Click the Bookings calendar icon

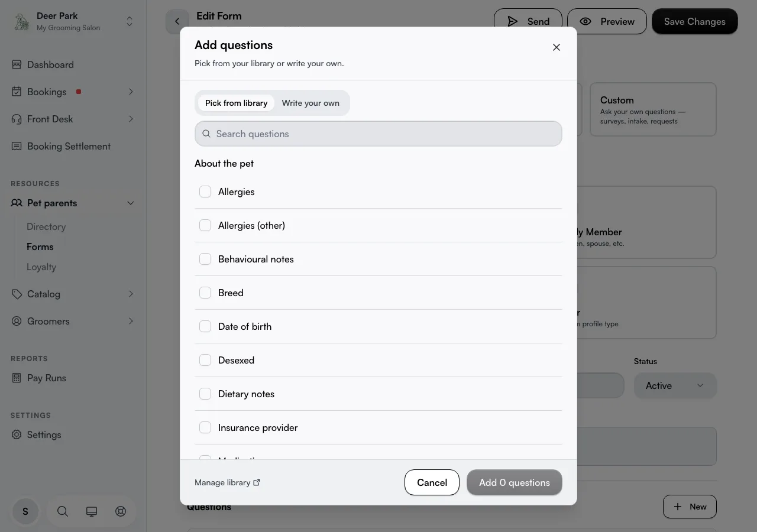click(x=17, y=92)
